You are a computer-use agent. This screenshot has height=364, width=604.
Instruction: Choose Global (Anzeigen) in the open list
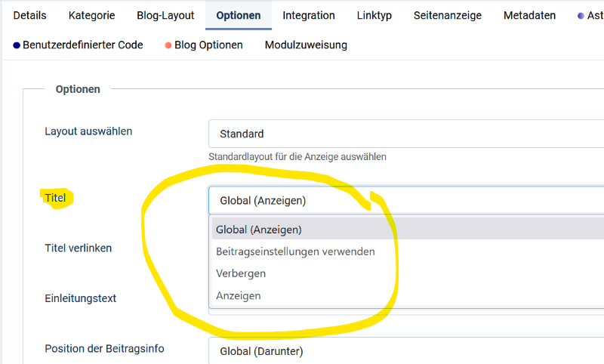pyautogui.click(x=408, y=230)
